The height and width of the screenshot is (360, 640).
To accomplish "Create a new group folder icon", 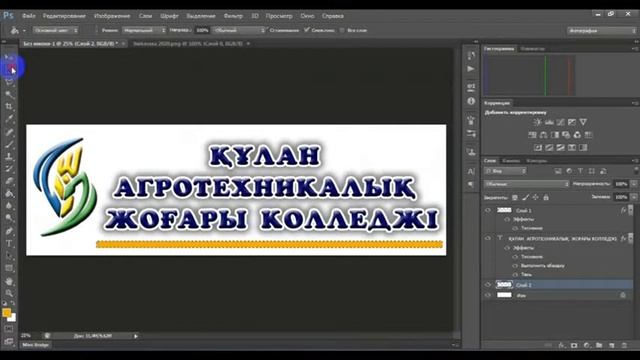I will pos(599,345).
